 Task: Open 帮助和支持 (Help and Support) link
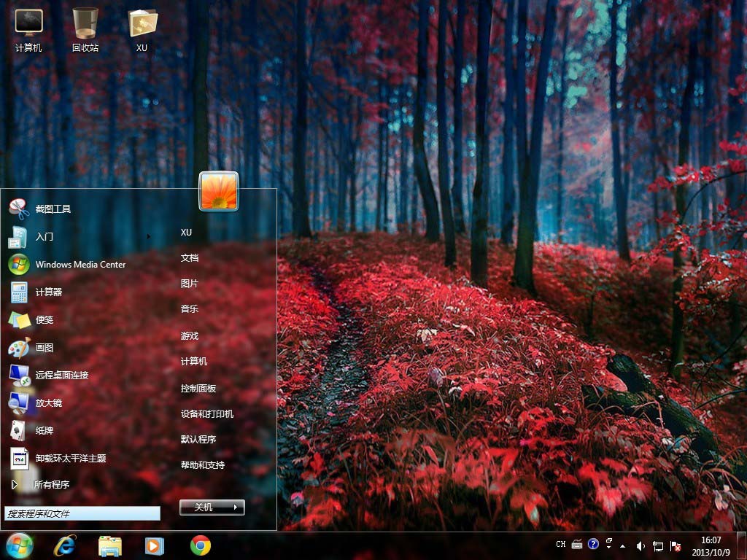pos(203,465)
